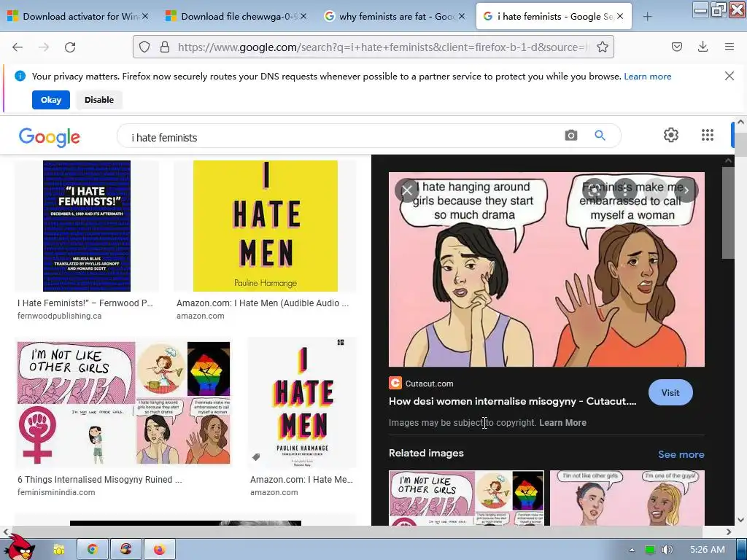
Task: Open the I Hate Feminists book thumbnail
Action: (87, 226)
